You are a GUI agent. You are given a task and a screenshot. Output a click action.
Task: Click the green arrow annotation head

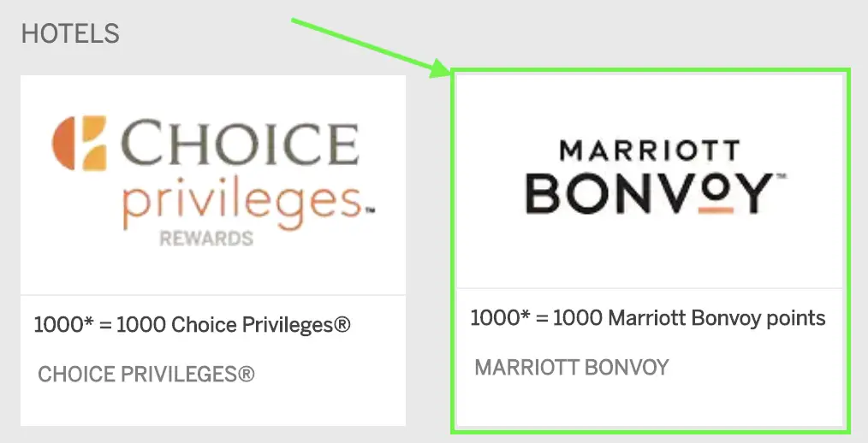pos(441,70)
